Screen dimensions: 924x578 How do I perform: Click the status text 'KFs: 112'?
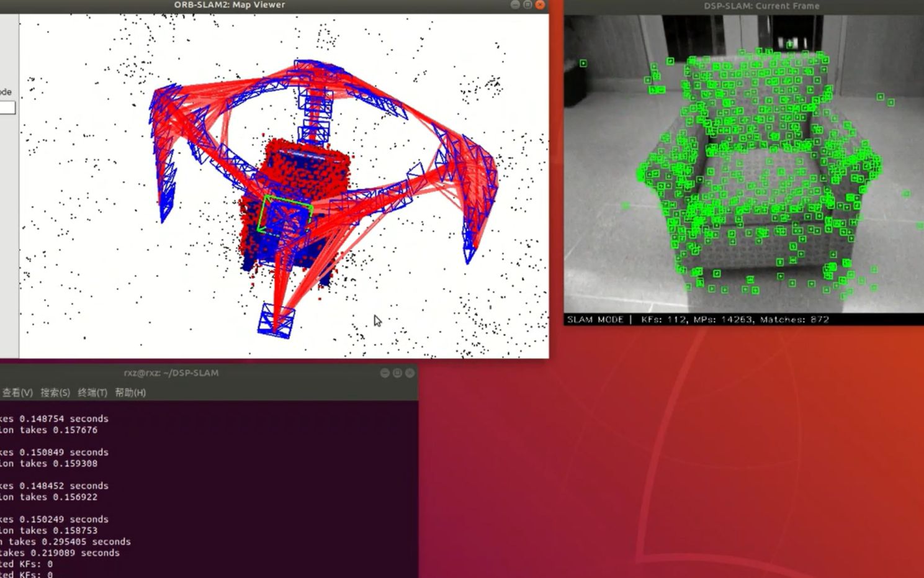[664, 319]
